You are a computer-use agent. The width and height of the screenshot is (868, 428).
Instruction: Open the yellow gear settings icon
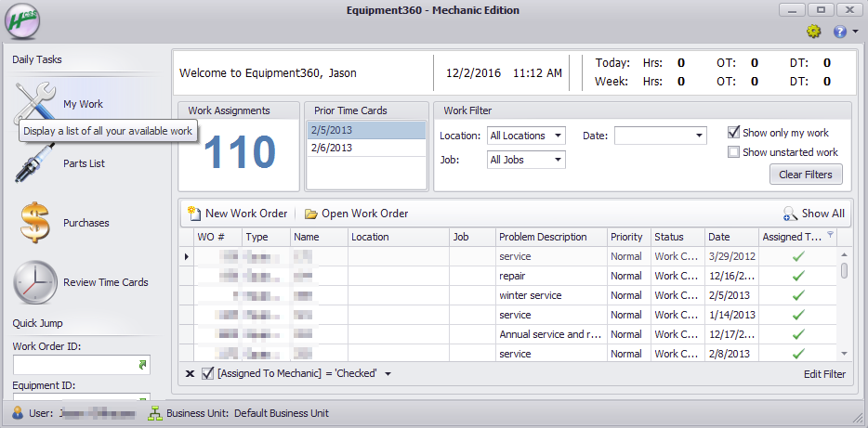click(x=813, y=32)
